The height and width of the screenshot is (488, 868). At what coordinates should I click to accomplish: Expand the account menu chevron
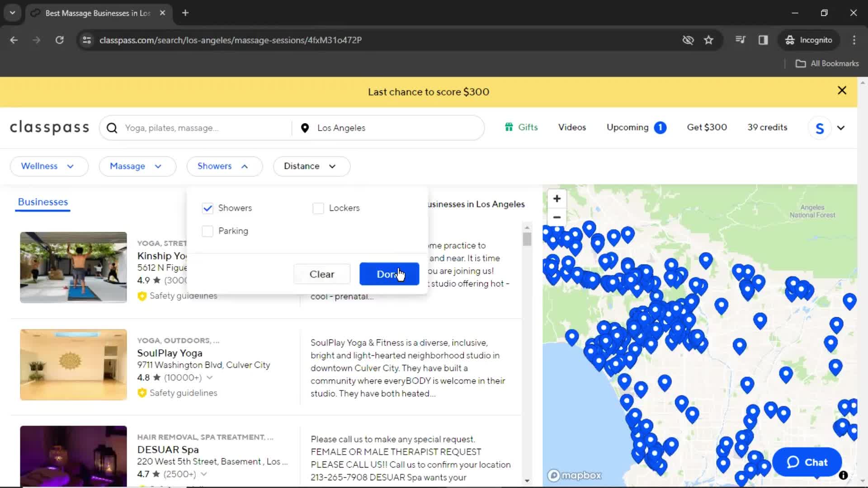[841, 128]
